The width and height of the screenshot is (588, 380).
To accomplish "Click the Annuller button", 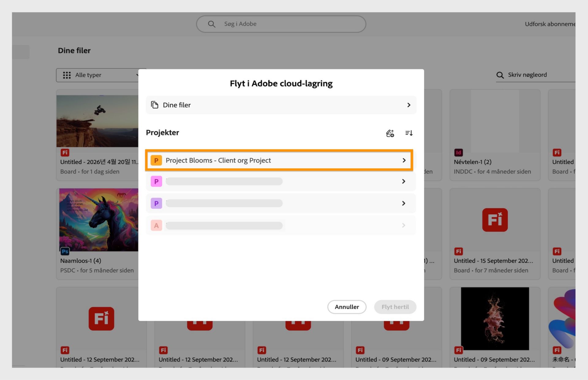I will [x=347, y=307].
